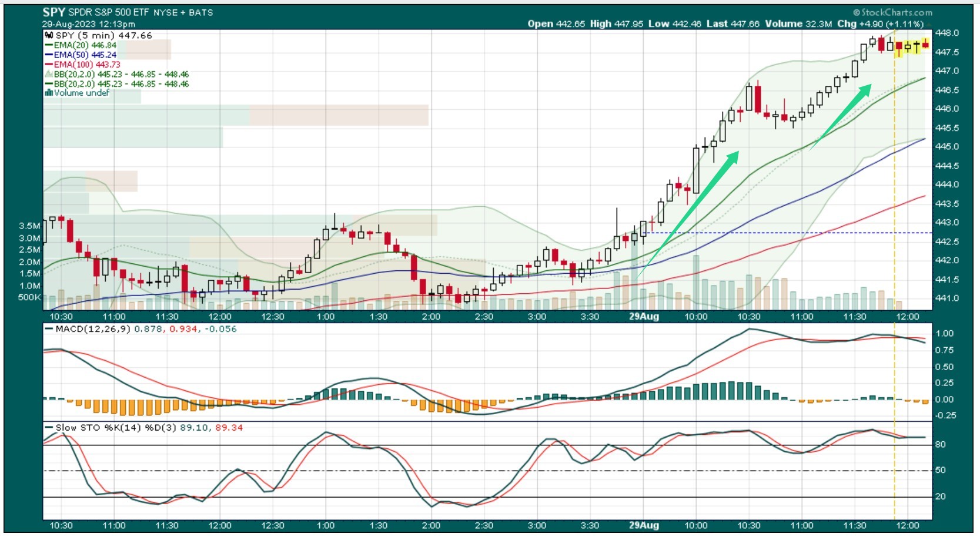
Task: Click the 'Volume 32.3M' value
Action: (x=798, y=24)
